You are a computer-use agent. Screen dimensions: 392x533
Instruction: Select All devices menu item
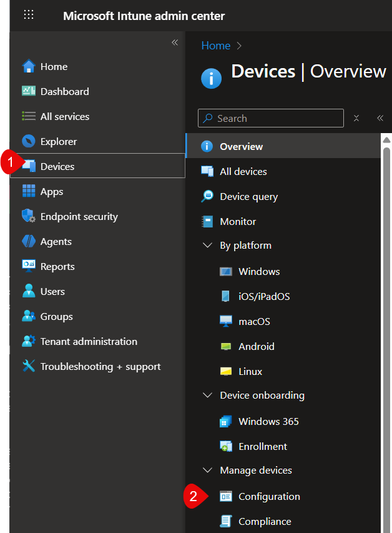coord(243,171)
